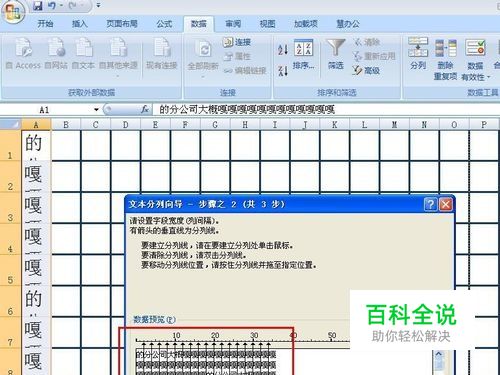This screenshot has height=375, width=500.
Task: Click the fx insert function button
Action: click(145, 109)
